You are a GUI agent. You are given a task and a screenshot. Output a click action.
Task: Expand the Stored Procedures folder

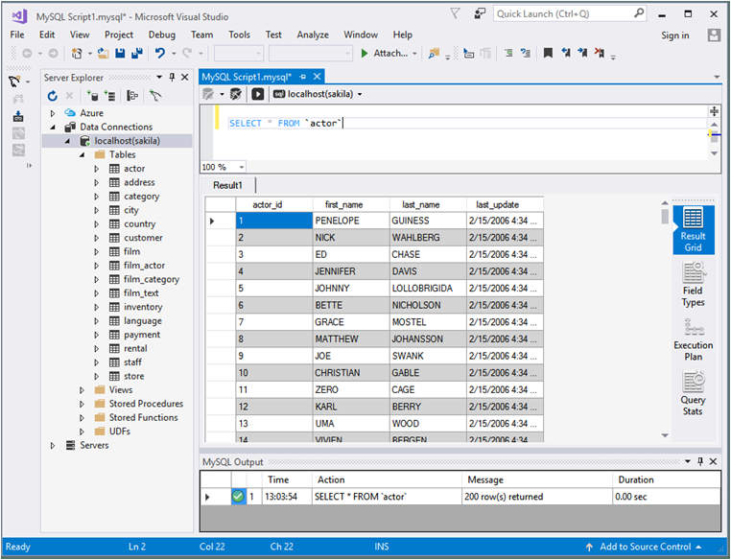[x=83, y=404]
